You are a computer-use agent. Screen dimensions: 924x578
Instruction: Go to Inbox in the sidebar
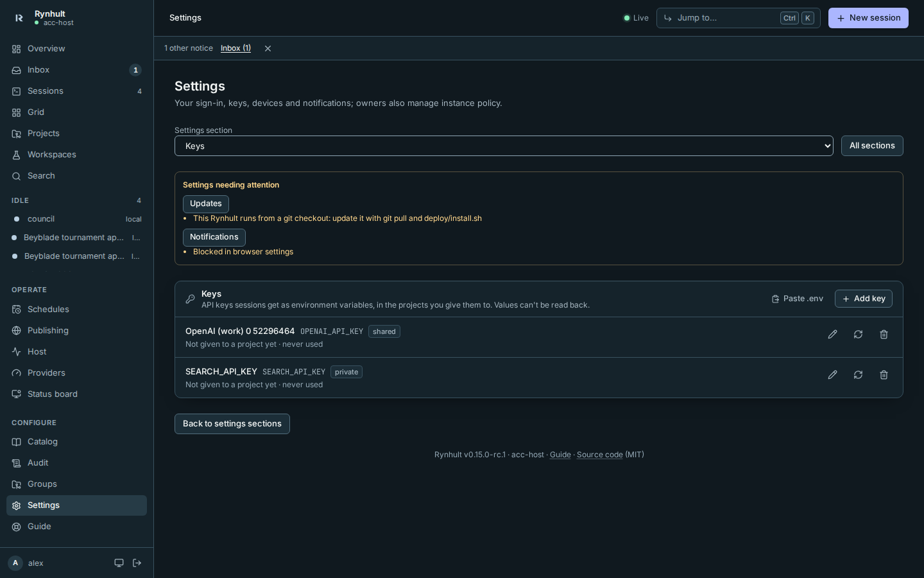click(x=76, y=70)
